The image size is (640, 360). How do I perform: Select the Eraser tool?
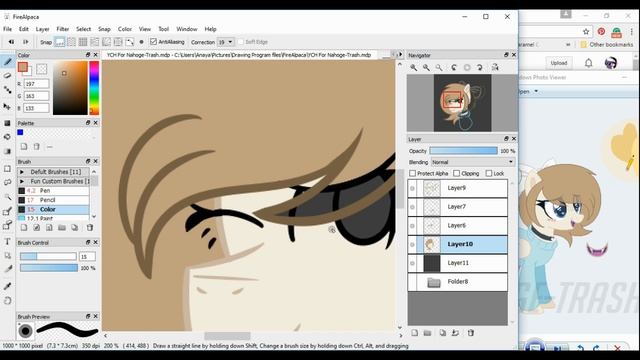[x=7, y=76]
